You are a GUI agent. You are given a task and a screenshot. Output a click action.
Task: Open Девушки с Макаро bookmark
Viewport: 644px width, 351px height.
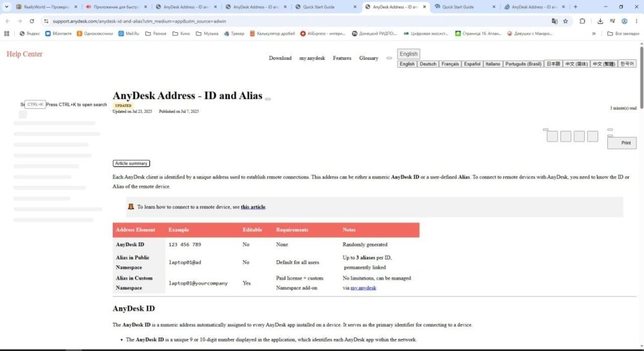[530, 33]
